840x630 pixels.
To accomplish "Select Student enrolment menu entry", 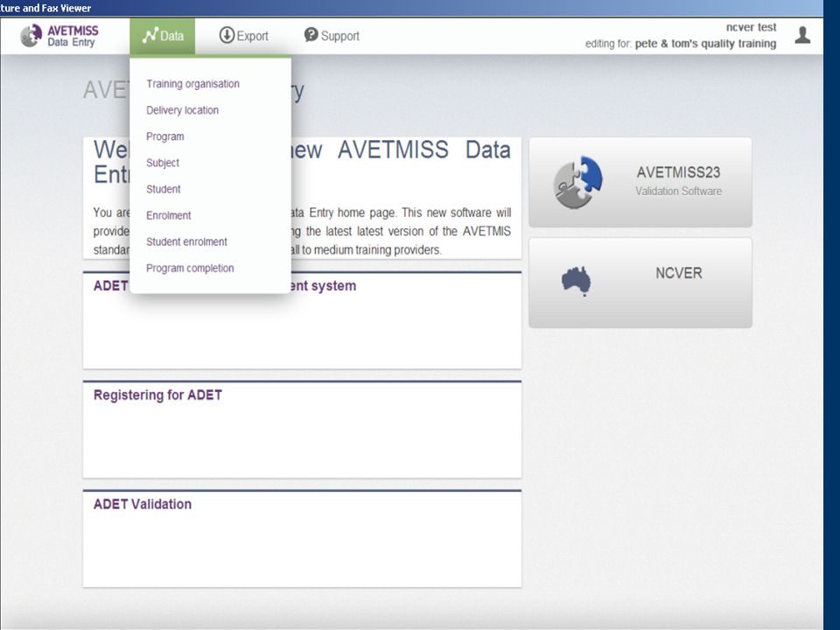I will click(x=186, y=241).
